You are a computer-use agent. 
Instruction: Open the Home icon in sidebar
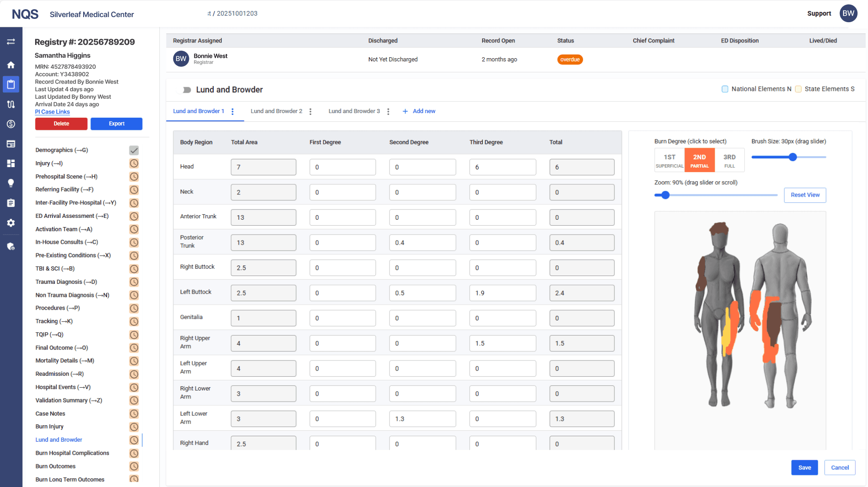coord(11,65)
